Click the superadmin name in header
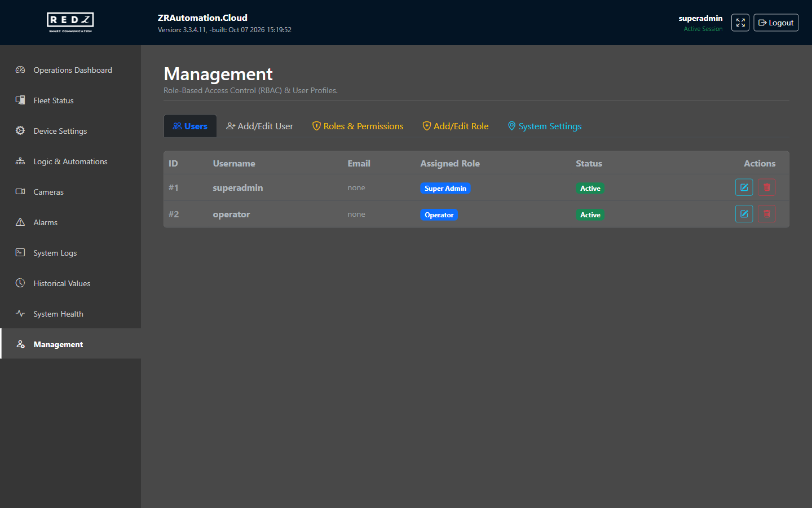 700,18
